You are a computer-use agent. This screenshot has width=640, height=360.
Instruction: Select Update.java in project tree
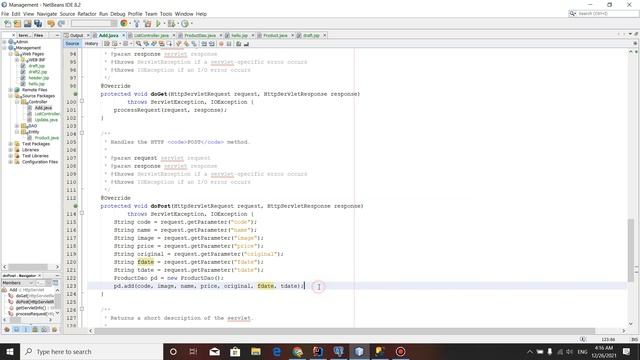[46, 120]
